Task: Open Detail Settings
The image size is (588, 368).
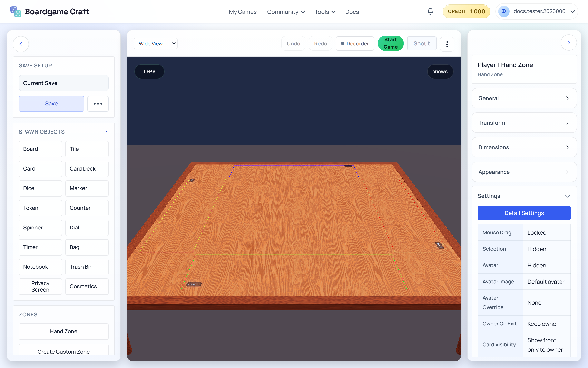Action: pos(524,213)
